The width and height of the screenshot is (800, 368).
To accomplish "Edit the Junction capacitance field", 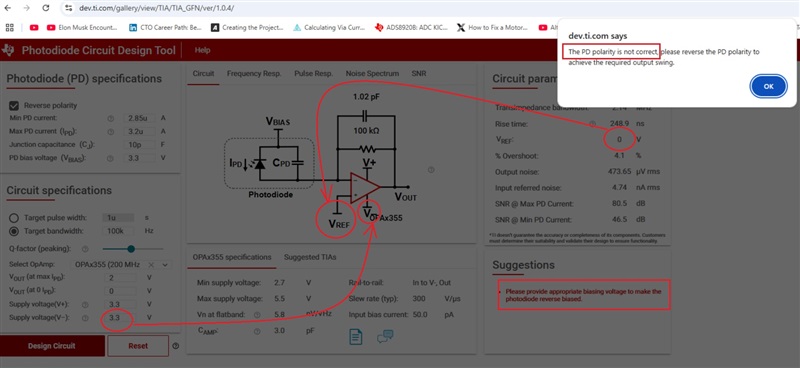I will pyautogui.click(x=139, y=145).
